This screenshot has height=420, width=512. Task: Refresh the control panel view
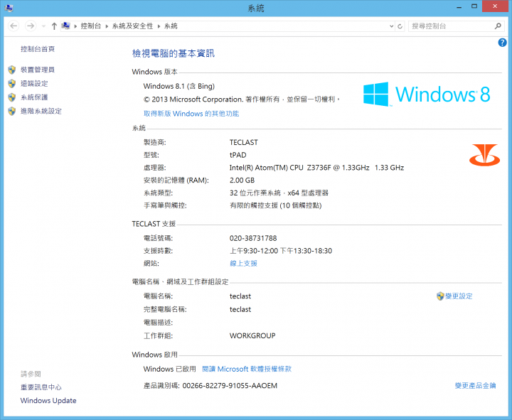pyautogui.click(x=400, y=26)
